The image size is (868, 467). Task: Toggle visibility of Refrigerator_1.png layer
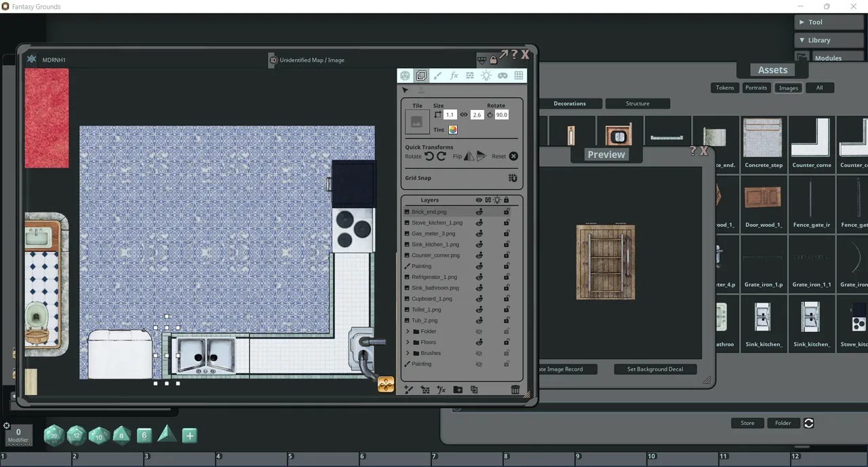click(479, 277)
